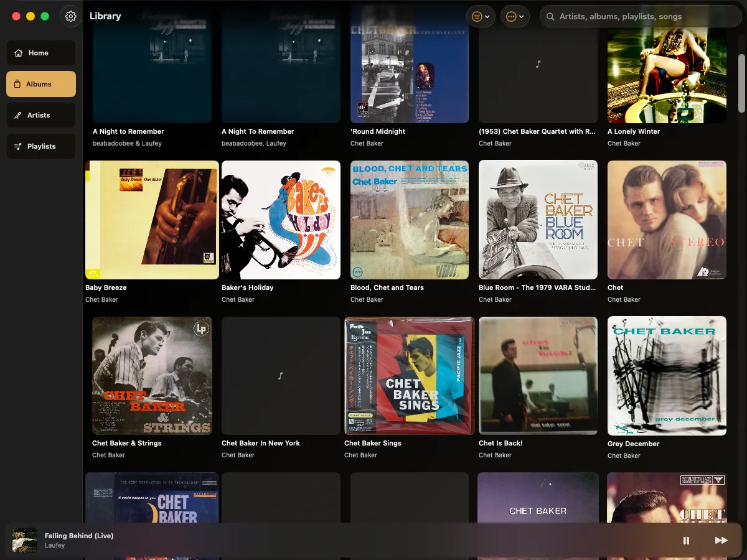Pause the current song
747x560 pixels.
[686, 540]
